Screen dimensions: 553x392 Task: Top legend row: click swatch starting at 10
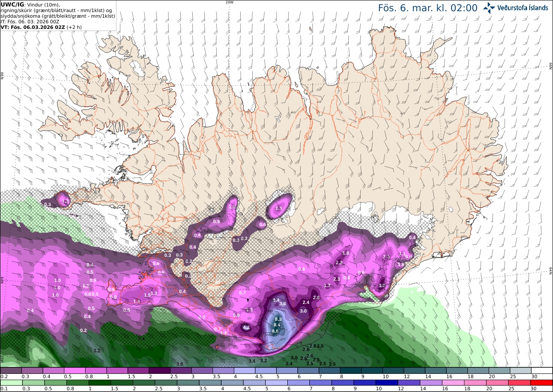click(x=393, y=370)
